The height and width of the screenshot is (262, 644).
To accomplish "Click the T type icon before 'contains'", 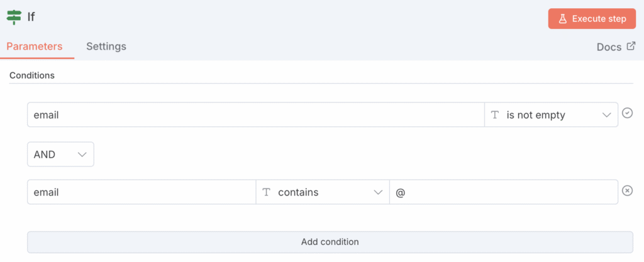I will (266, 192).
